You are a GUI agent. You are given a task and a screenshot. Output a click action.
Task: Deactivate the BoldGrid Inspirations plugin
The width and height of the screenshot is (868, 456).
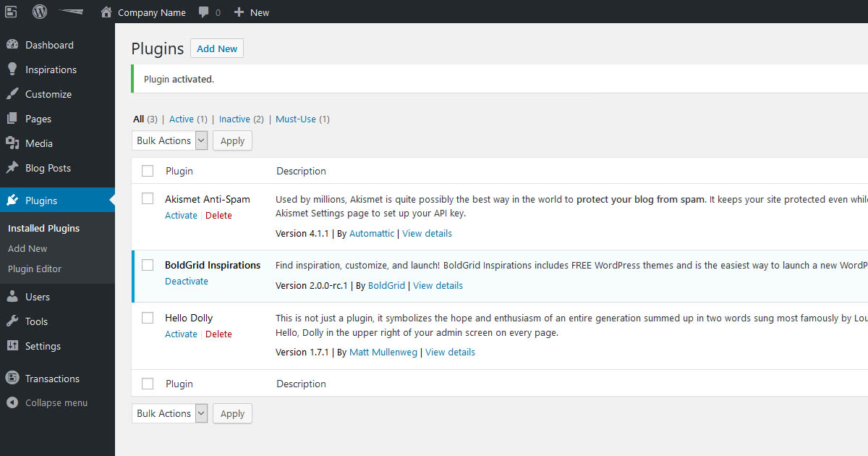click(187, 281)
